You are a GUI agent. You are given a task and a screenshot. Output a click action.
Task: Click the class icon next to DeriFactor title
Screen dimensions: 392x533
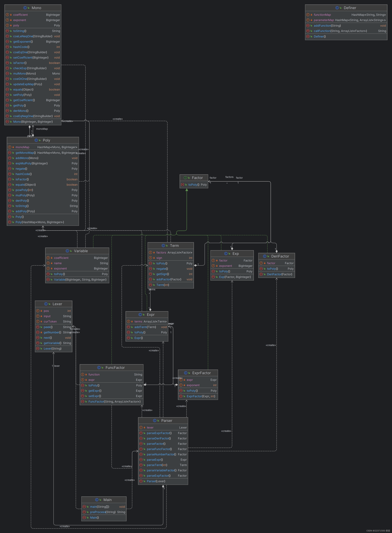(265, 256)
